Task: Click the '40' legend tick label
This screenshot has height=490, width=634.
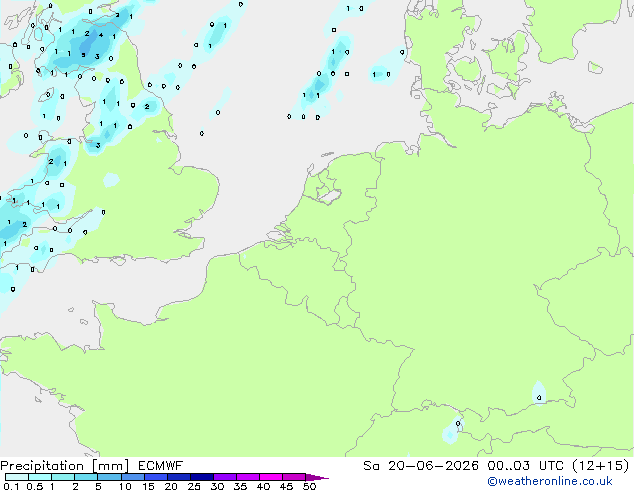Action: tap(263, 486)
